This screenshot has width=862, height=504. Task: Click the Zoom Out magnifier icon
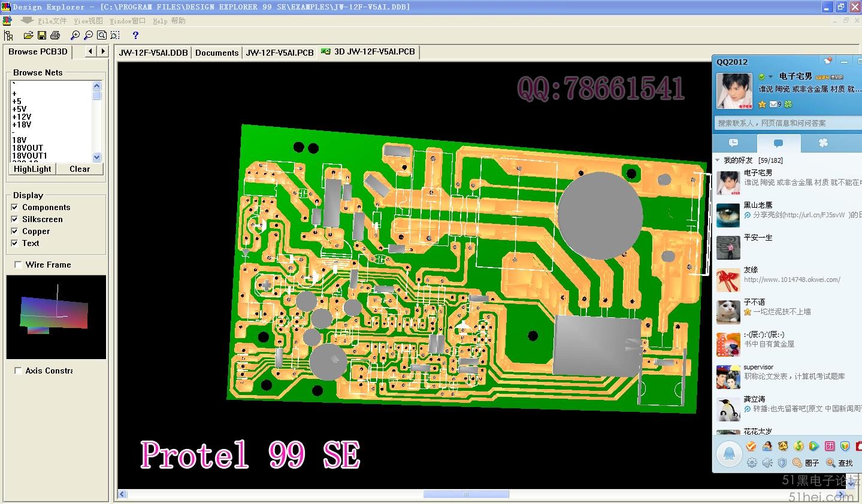tap(88, 35)
